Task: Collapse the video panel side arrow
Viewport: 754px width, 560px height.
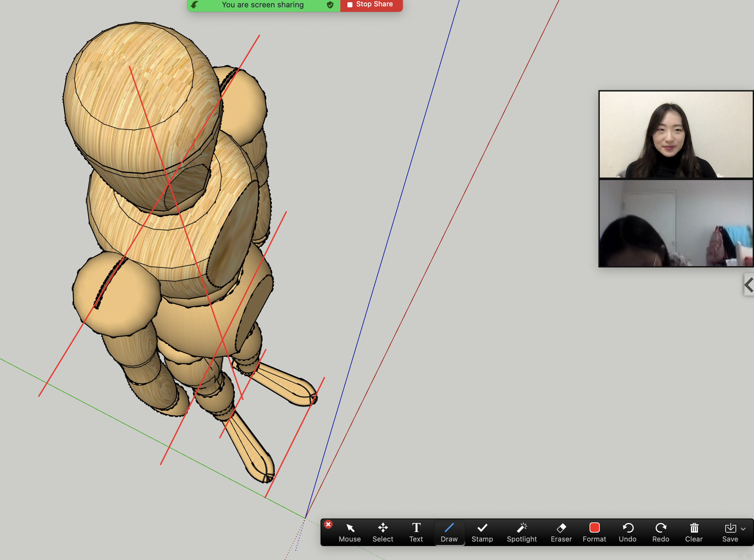Action: click(749, 285)
